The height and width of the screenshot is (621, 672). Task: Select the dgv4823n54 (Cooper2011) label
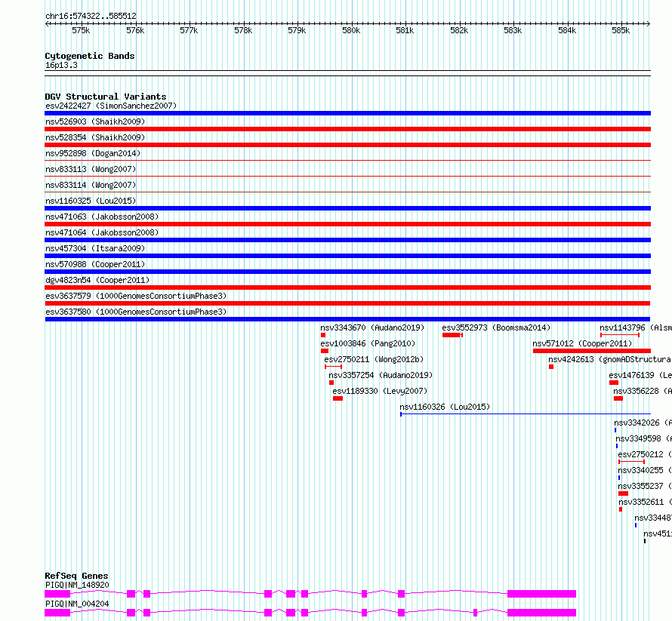[x=97, y=280]
